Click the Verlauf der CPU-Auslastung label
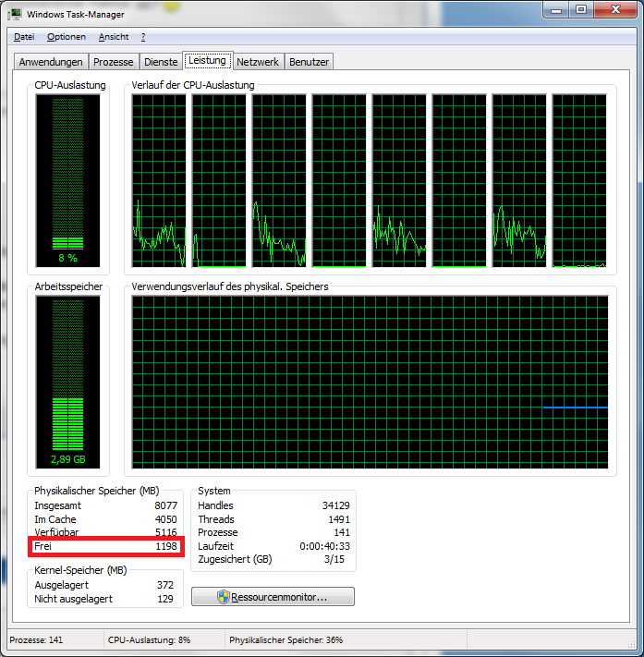This screenshot has width=644, height=657. (x=193, y=85)
